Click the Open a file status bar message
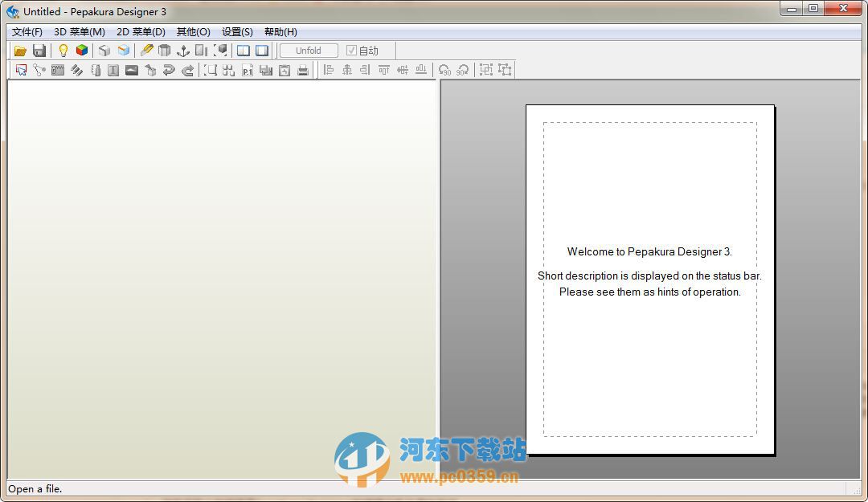Screen dimensions: 868x502 coord(34,488)
